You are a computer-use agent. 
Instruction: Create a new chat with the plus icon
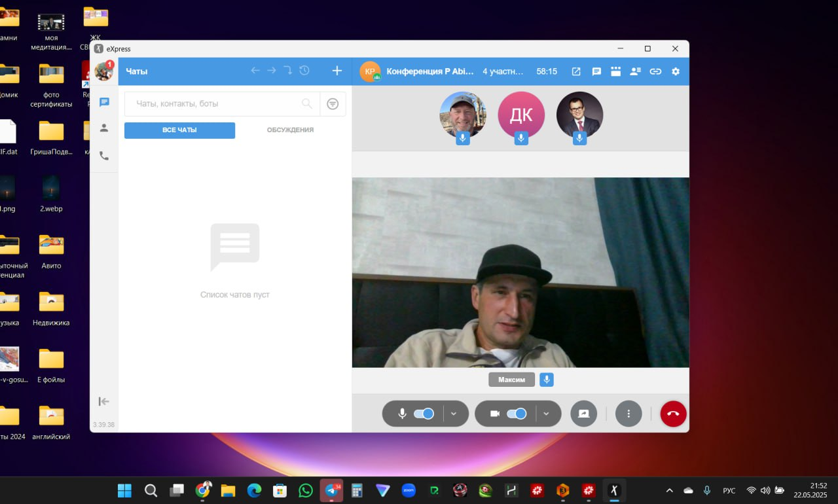tap(337, 71)
